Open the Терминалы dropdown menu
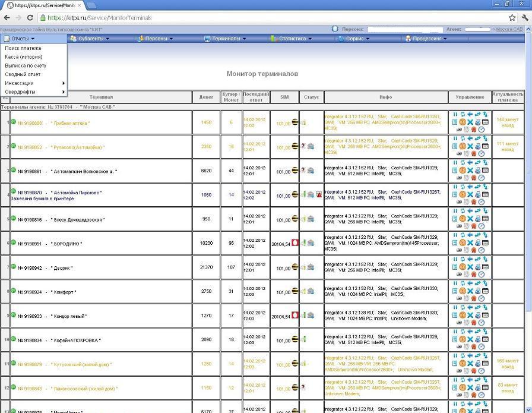The width and height of the screenshot is (532, 413). click(225, 39)
